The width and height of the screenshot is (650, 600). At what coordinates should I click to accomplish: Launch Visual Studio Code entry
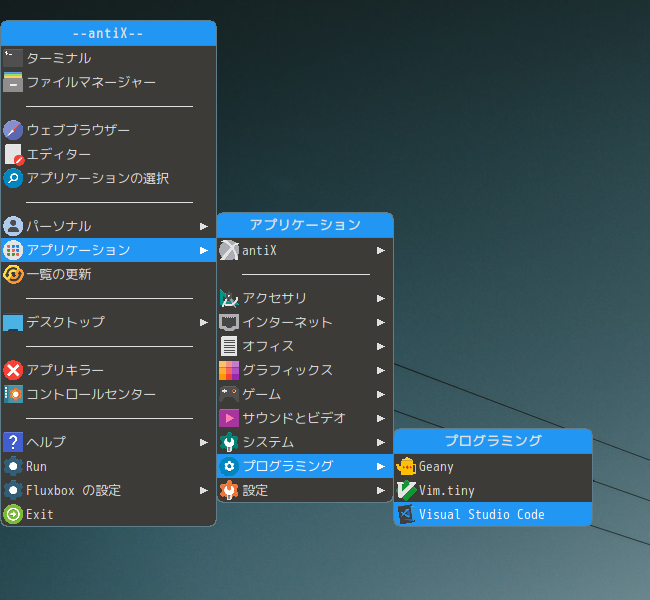click(x=493, y=514)
